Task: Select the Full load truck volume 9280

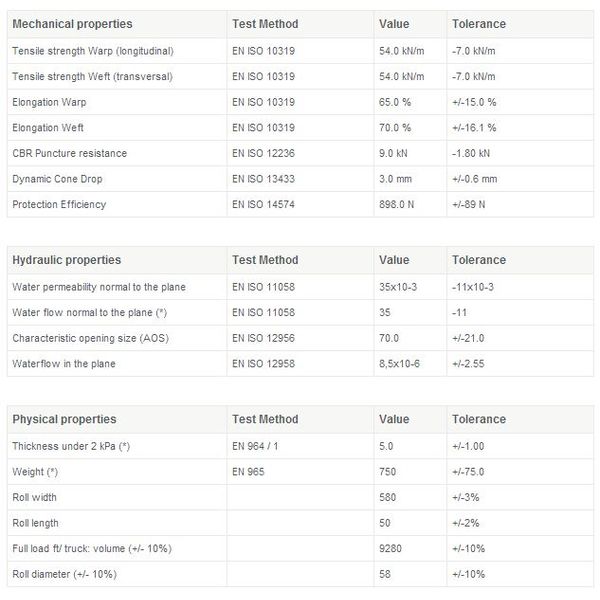Action: [390, 549]
